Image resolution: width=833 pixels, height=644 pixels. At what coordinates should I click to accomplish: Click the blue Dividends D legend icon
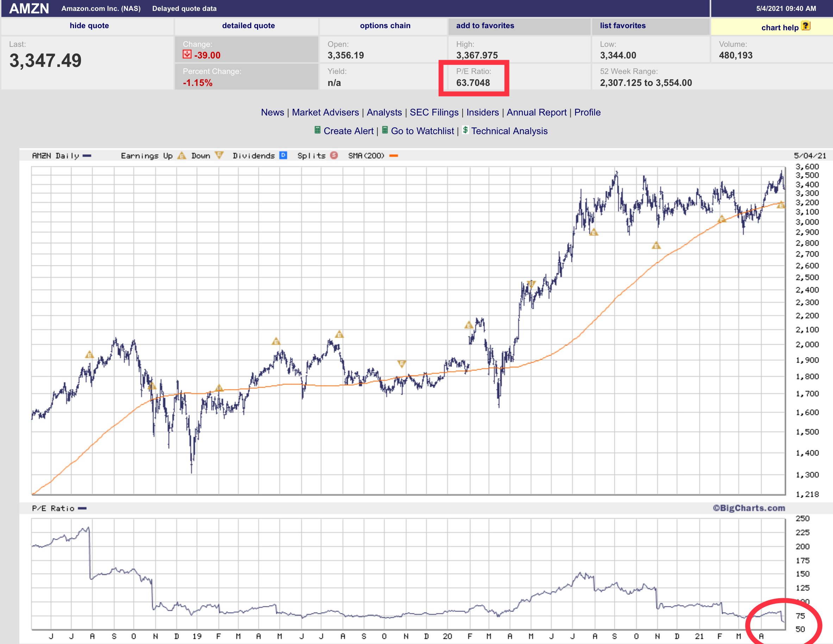tap(283, 155)
